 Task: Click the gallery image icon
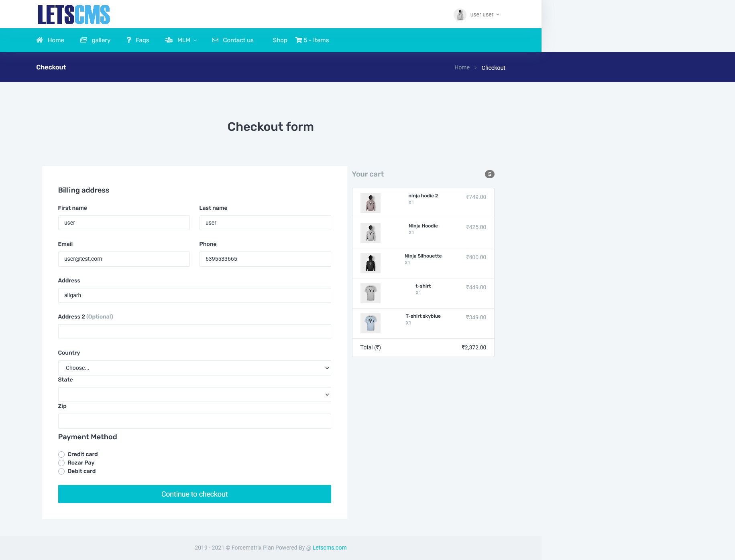click(83, 40)
